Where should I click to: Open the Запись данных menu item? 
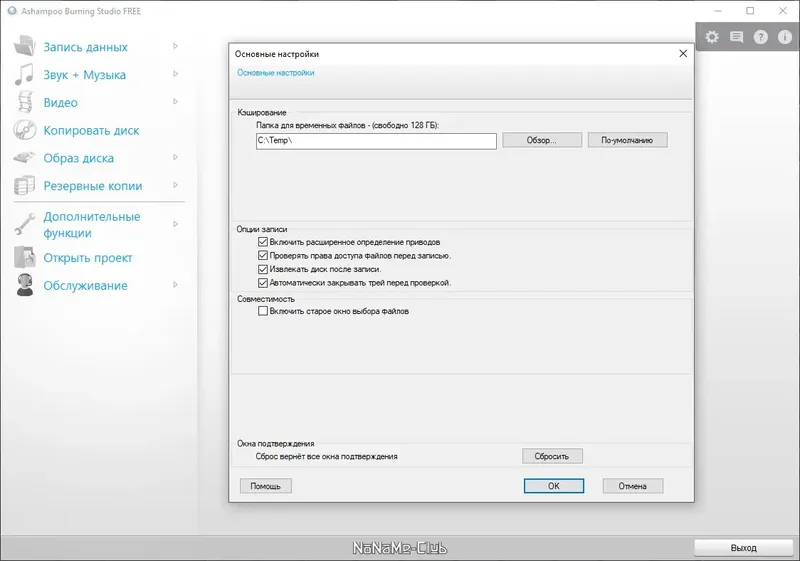(85, 47)
